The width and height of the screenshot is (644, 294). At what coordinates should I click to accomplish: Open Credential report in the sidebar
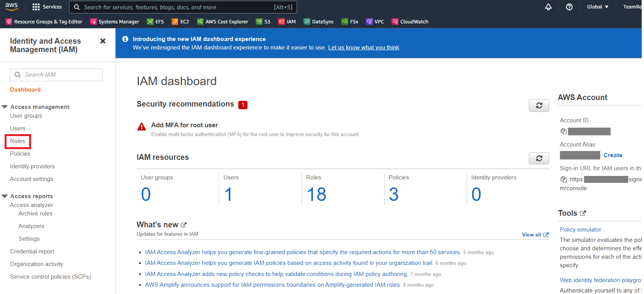[x=32, y=251]
